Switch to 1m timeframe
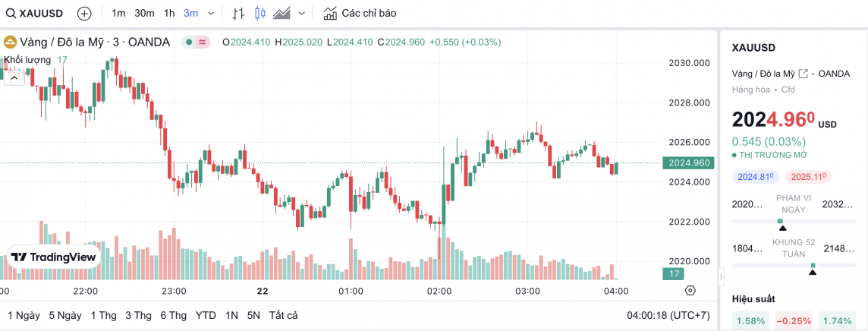 [x=118, y=13]
